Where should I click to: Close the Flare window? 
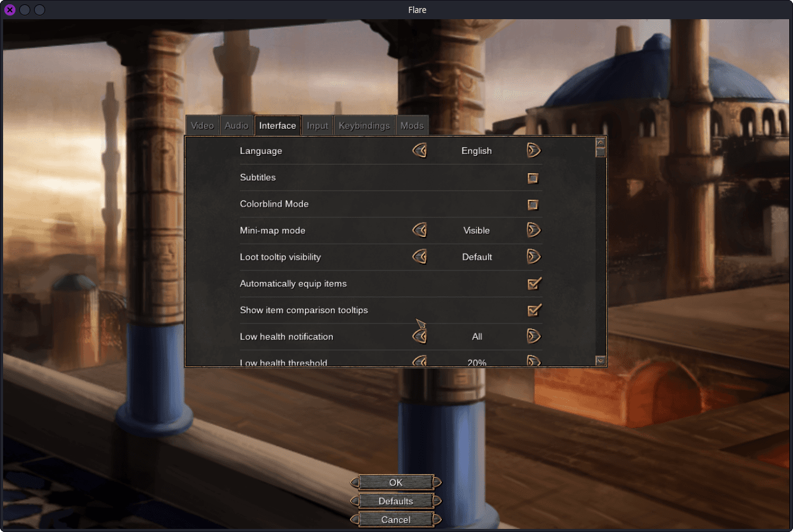[10, 10]
